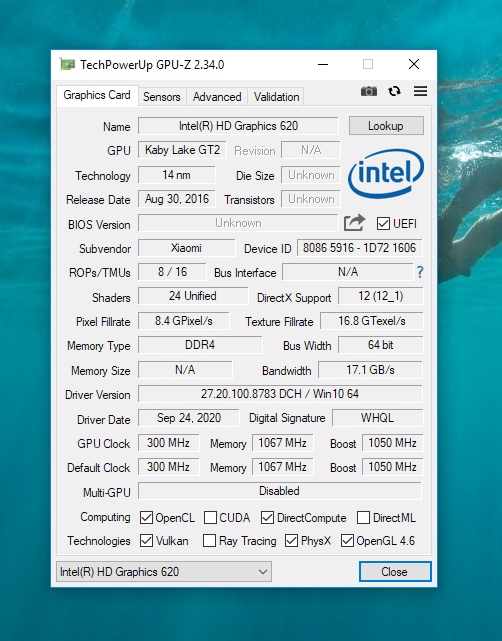
Task: Click the Digital Signature field WHQL
Action: tap(378, 418)
